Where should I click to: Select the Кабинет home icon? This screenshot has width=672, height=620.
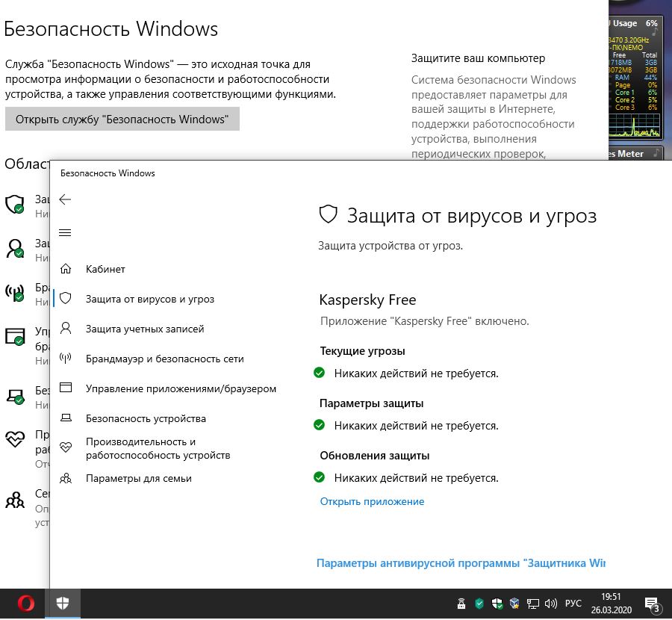click(x=66, y=269)
